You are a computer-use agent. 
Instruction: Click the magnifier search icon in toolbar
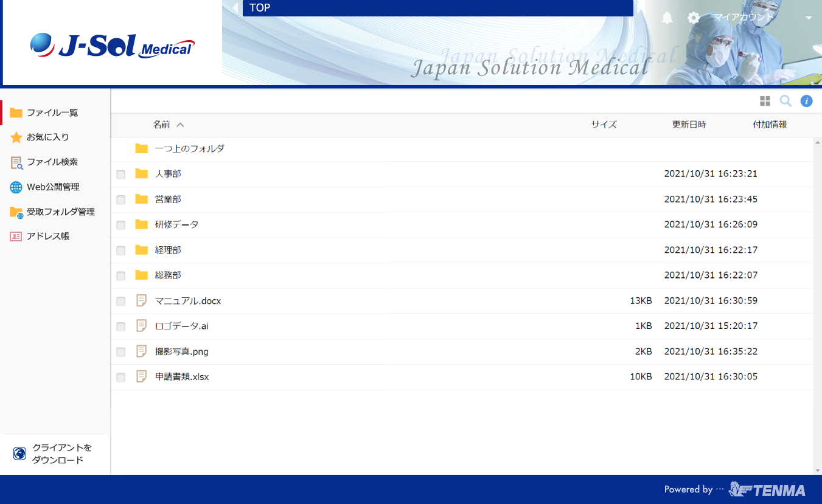point(785,101)
